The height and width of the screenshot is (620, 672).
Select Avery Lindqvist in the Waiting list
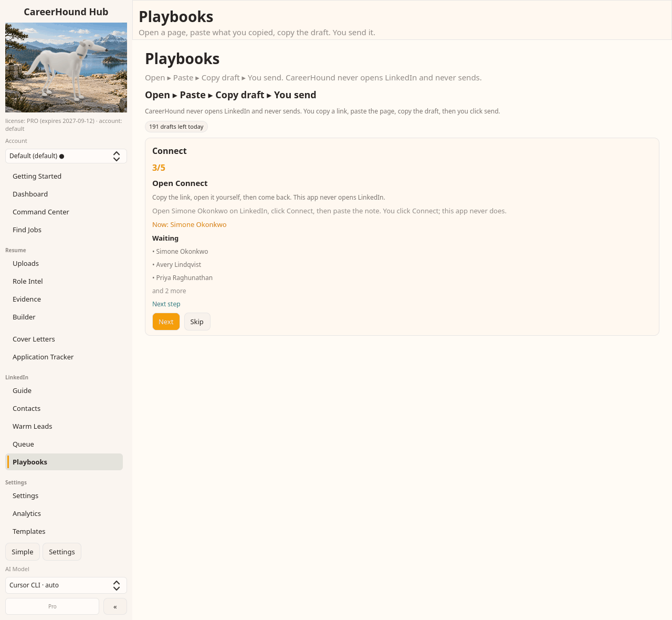(x=177, y=265)
